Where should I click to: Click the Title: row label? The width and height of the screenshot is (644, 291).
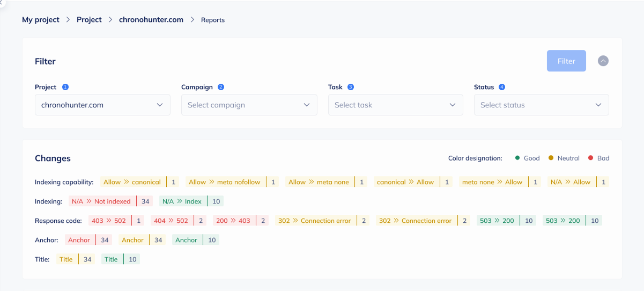click(42, 259)
